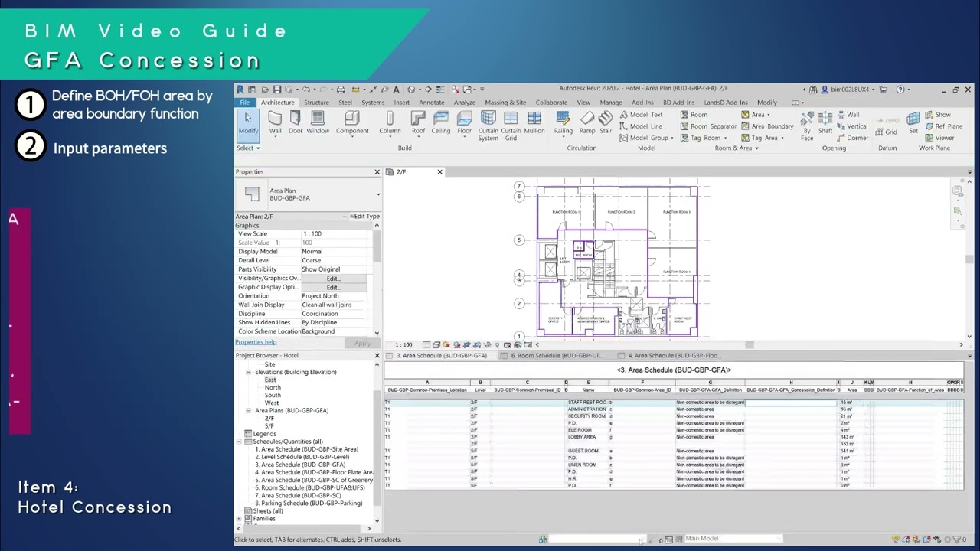The height and width of the screenshot is (551, 980).
Task: Click the Roof tool icon
Action: coord(418,122)
